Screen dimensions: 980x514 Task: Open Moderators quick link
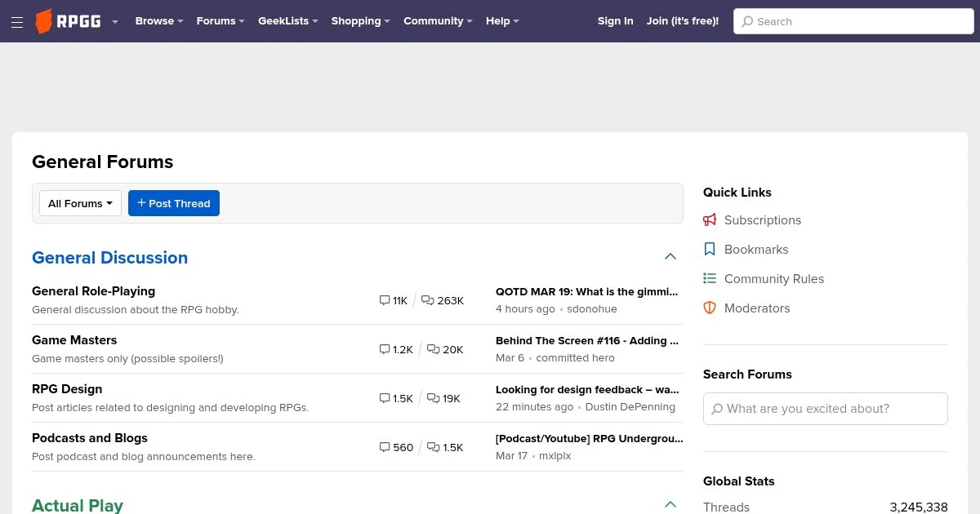[757, 308]
